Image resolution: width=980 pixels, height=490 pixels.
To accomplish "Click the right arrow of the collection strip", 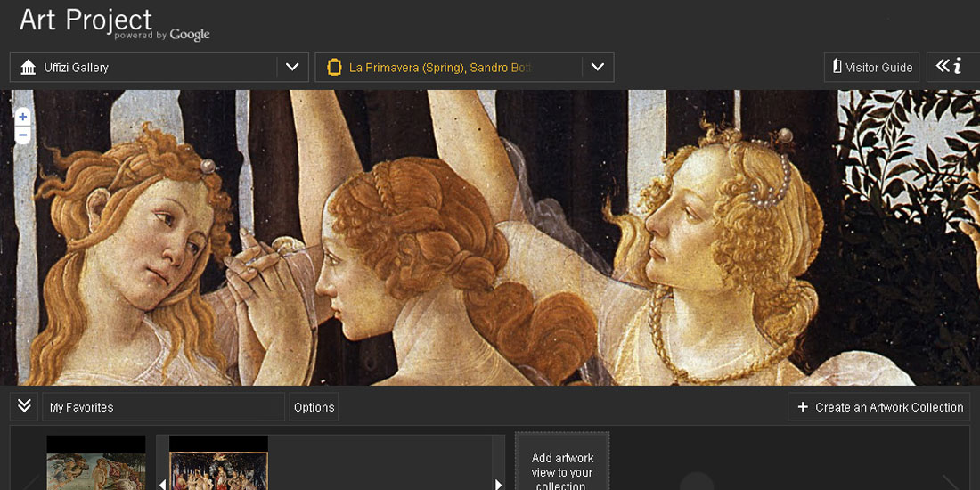I will pyautogui.click(x=498, y=485).
